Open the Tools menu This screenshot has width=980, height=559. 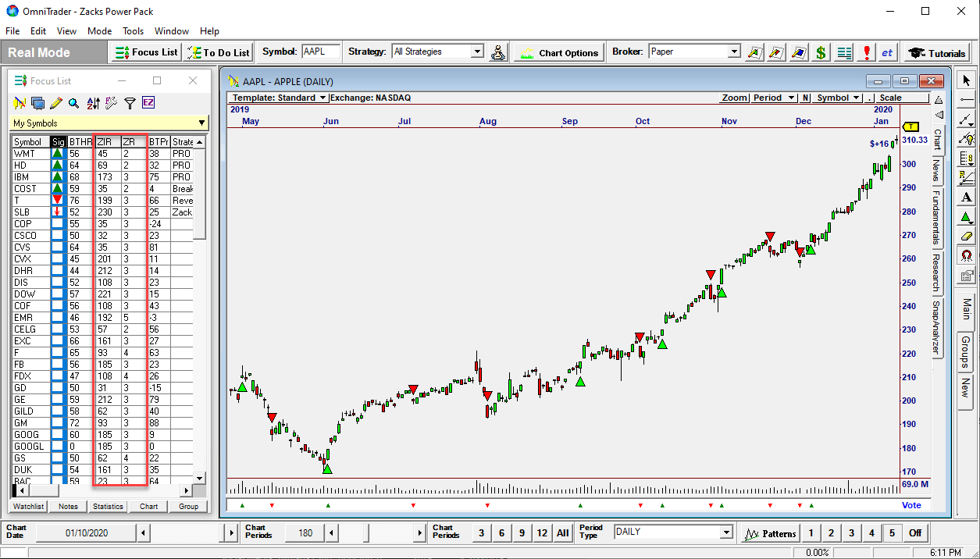[x=133, y=31]
